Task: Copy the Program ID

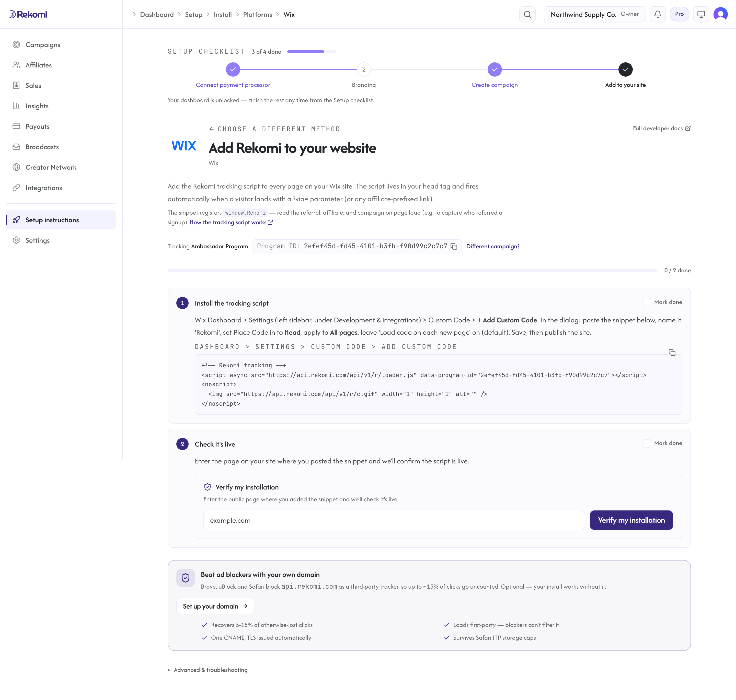Action: tap(454, 246)
